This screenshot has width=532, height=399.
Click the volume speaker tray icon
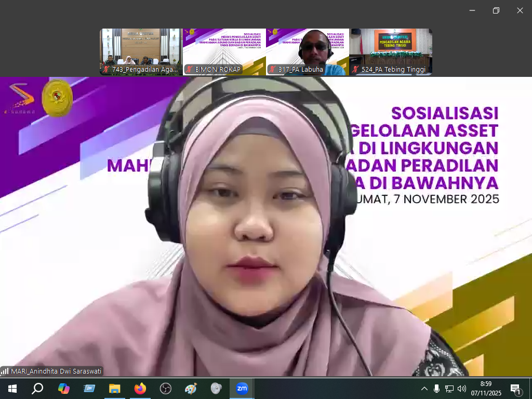(x=462, y=389)
